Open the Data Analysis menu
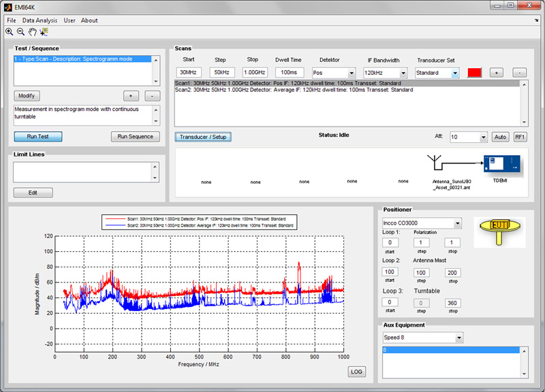This screenshot has width=545, height=392. (40, 20)
